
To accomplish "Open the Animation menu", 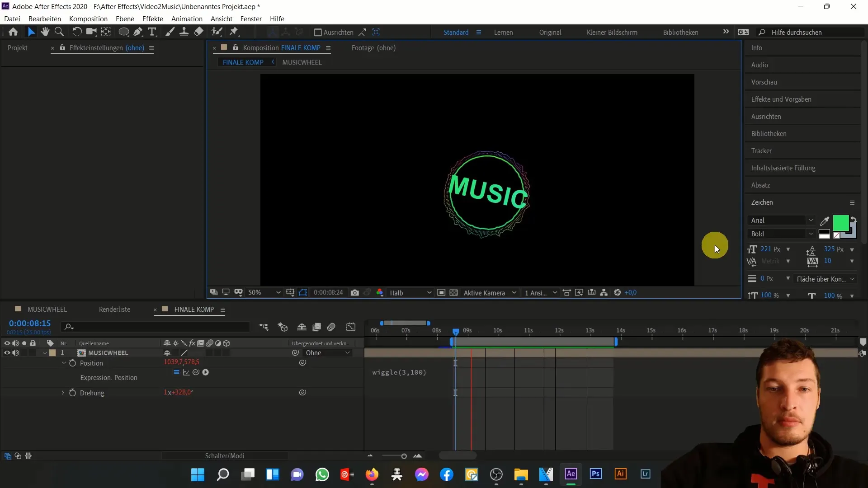I will 187,19.
